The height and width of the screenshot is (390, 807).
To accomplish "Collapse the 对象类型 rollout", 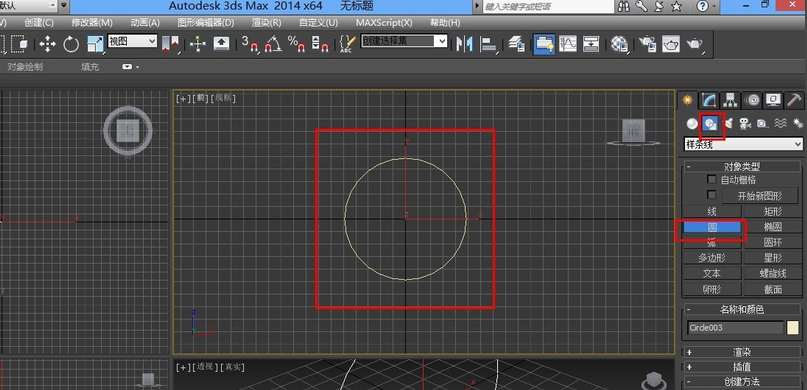I will tap(742, 167).
